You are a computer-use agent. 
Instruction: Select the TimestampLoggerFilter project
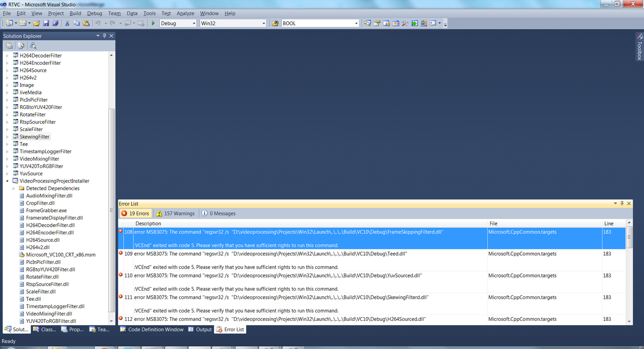coord(42,152)
